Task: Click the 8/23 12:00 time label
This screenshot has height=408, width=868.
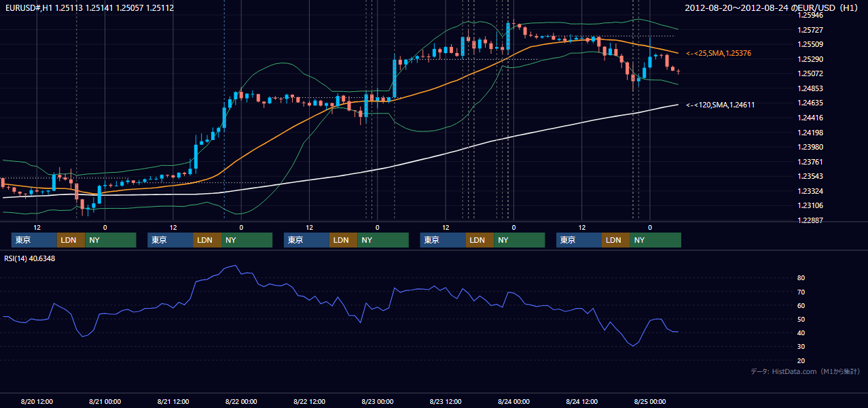Action: (446, 402)
